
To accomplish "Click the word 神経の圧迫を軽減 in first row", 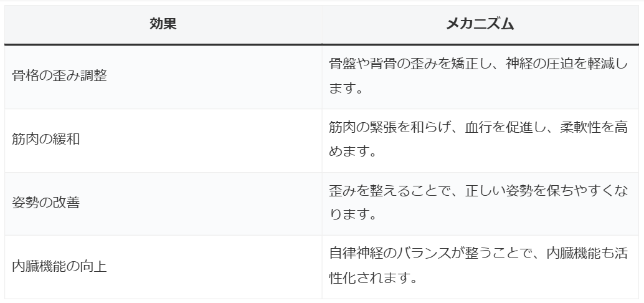I will 560,64.
